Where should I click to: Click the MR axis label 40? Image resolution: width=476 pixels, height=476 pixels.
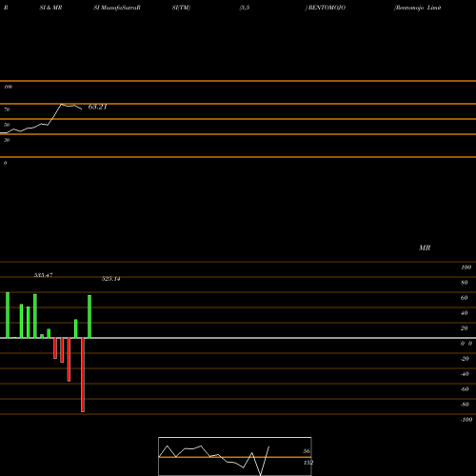tap(465, 313)
